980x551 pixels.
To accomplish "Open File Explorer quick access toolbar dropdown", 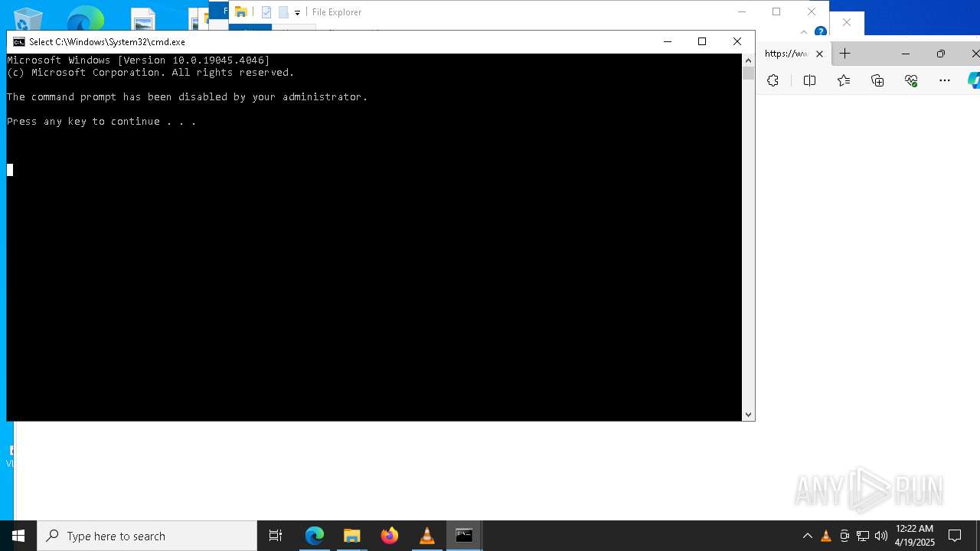I will pyautogui.click(x=297, y=13).
